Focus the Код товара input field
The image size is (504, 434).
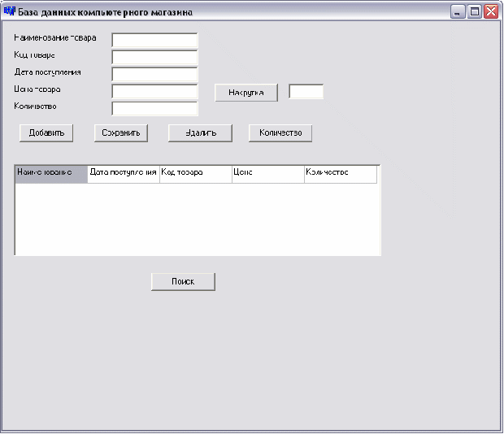tap(154, 57)
